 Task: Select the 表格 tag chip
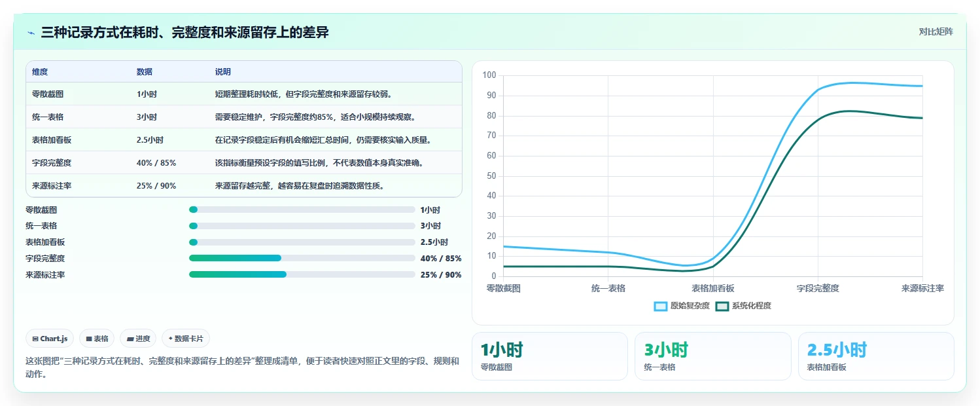coord(97,339)
